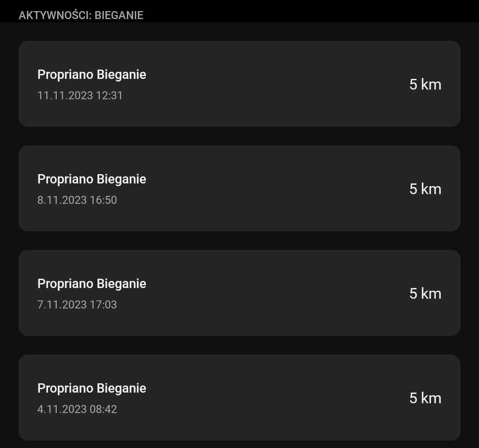Open the run card from 7.11.2023
This screenshot has width=479, height=448.
pyautogui.click(x=239, y=293)
